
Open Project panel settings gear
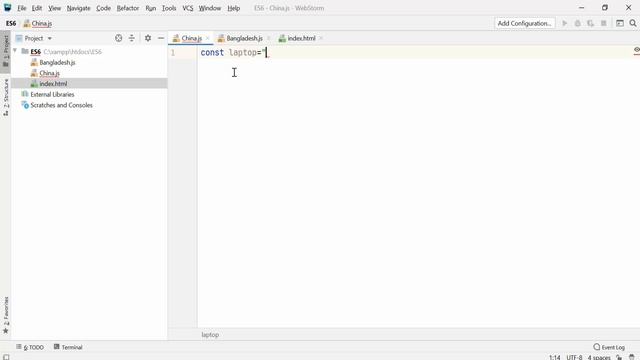coord(148,38)
